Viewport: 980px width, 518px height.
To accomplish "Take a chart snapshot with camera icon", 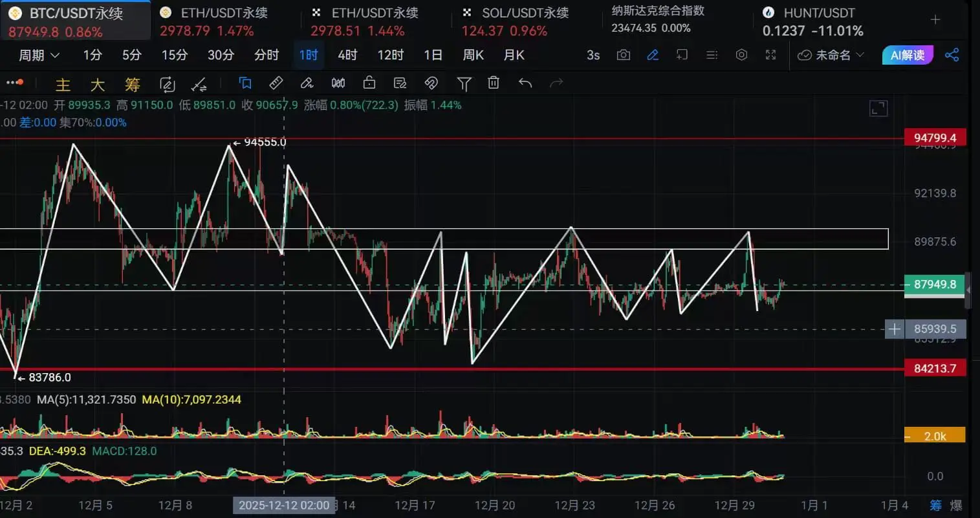I will (x=624, y=55).
